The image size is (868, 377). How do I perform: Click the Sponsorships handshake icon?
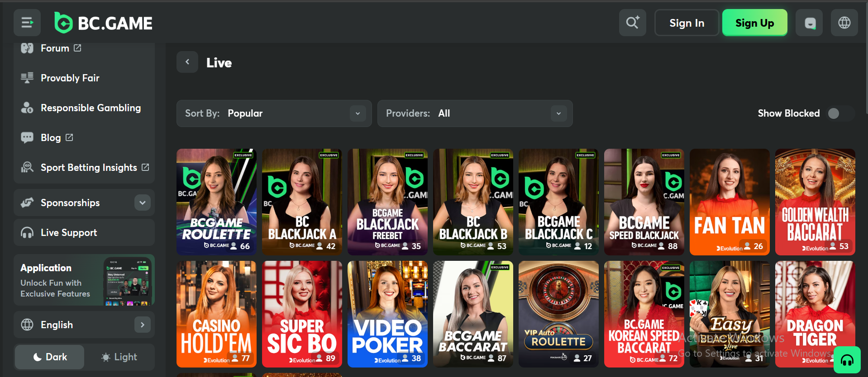(x=27, y=203)
